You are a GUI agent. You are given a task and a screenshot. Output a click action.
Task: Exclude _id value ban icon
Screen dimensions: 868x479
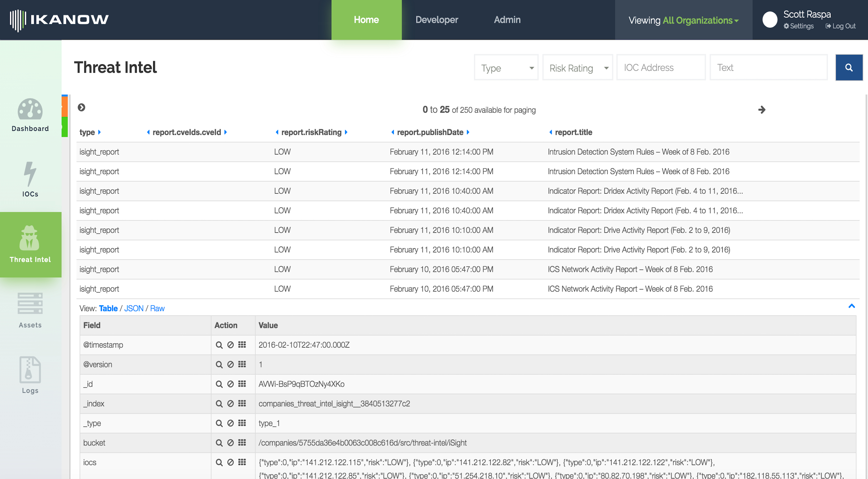230,384
